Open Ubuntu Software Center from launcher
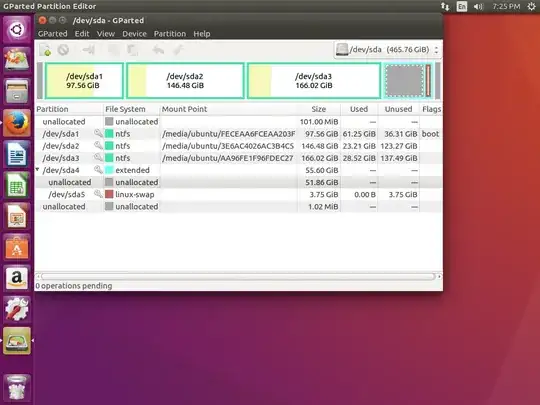Viewport: 540px width, 405px height. click(x=17, y=247)
